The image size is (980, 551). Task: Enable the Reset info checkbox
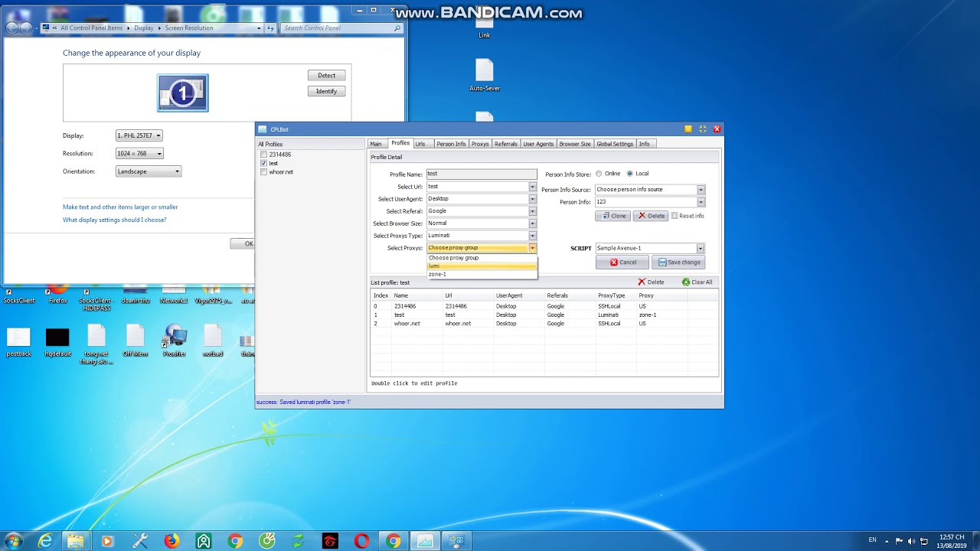pos(675,216)
